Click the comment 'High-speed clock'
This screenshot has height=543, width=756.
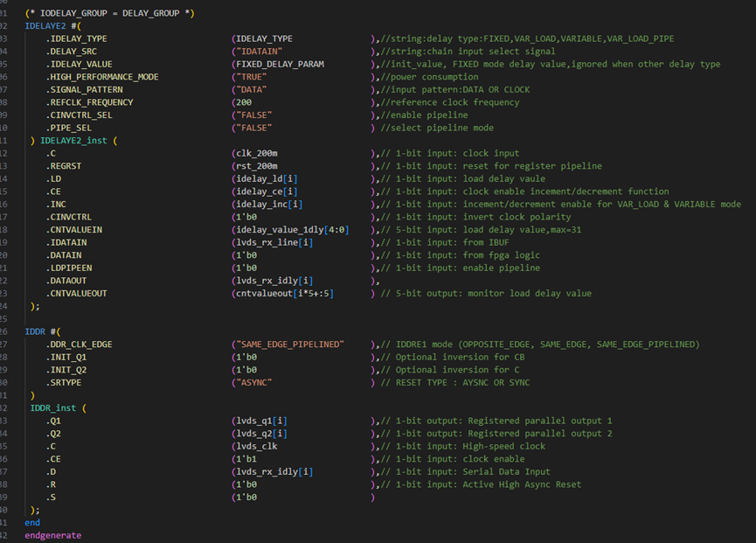(x=503, y=447)
